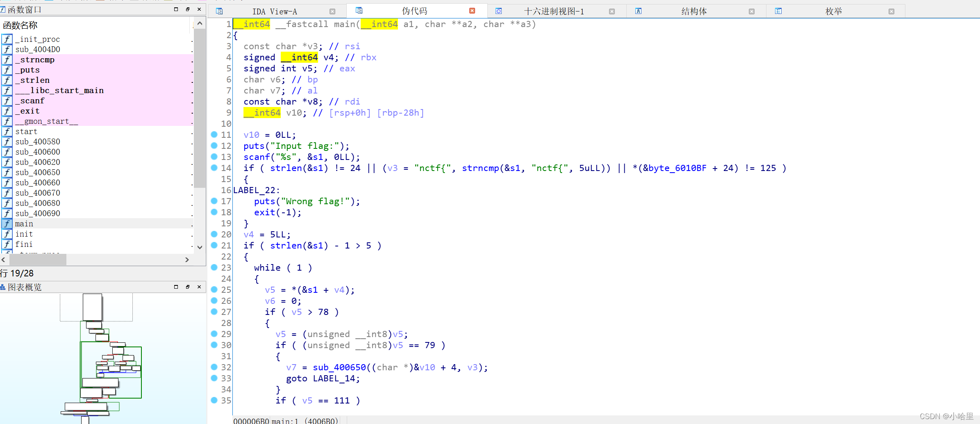980x424 pixels.
Task: Close the 伪代码 tab with red X
Action: (x=472, y=11)
